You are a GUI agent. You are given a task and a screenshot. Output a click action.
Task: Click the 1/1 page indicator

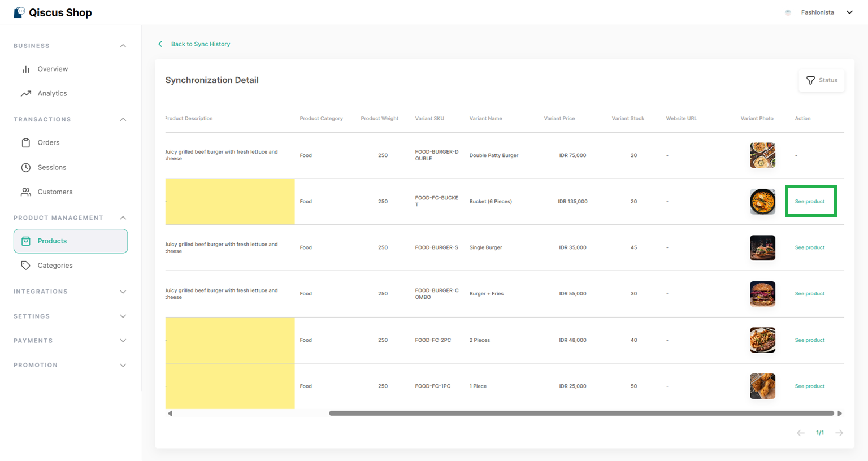coord(820,433)
